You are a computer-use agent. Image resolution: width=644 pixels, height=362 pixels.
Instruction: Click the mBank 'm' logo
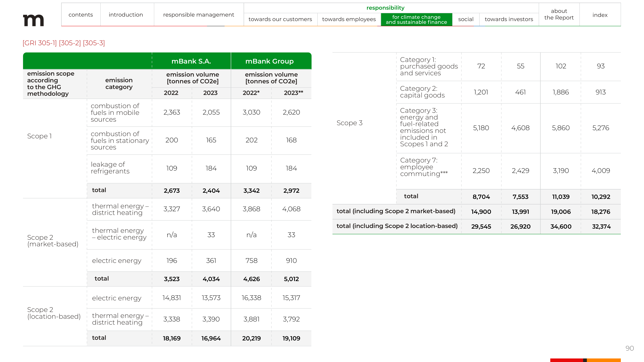click(x=33, y=20)
